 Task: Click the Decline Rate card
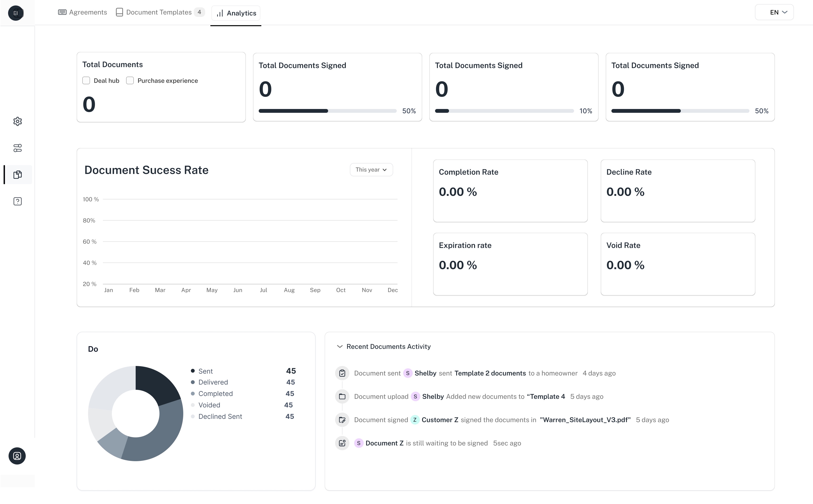(678, 191)
